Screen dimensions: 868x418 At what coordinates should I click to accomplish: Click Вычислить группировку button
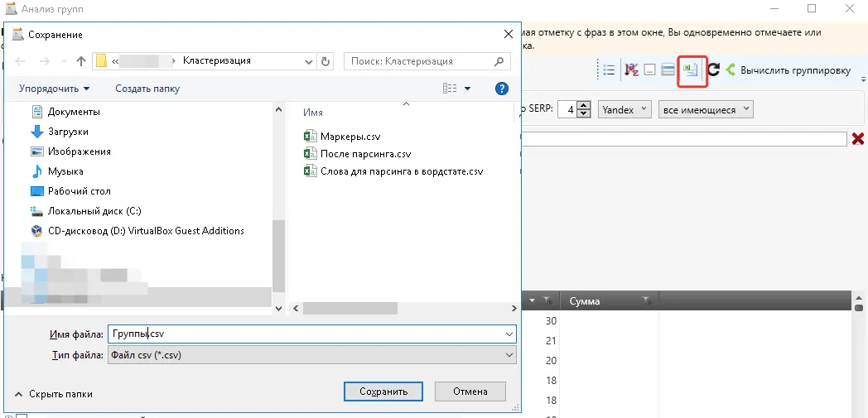(795, 70)
